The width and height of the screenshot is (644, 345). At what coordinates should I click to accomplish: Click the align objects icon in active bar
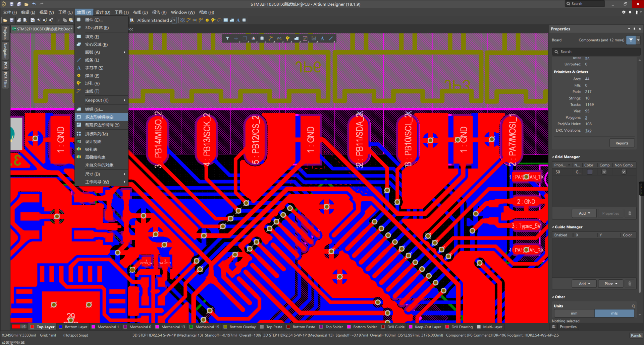coord(253,39)
